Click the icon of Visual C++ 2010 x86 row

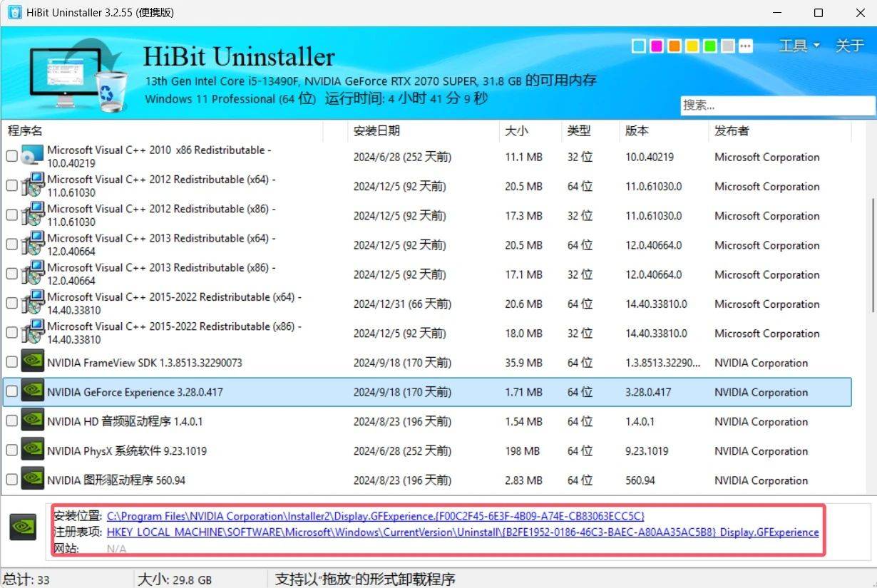[32, 156]
